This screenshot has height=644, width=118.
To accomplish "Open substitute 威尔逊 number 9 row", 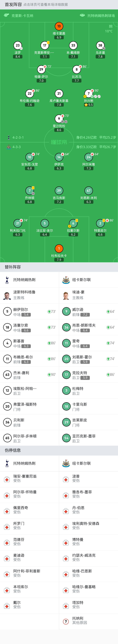I will tap(89, 312).
